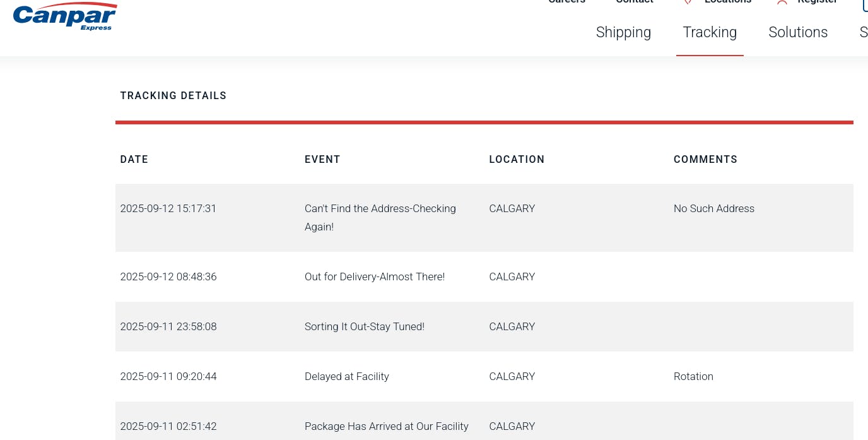Image resolution: width=868 pixels, height=440 pixels.
Task: Click the TRACKING DETAILS heading
Action: coord(173,96)
